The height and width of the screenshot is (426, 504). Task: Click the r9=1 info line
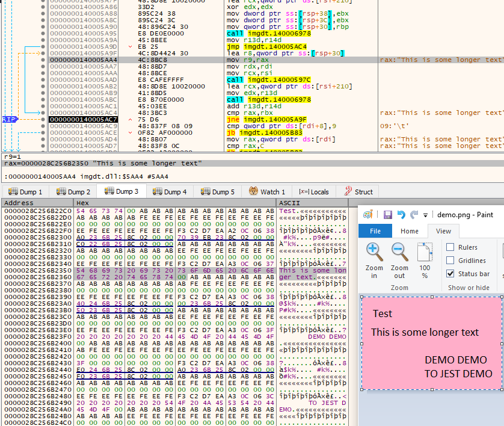13,157
